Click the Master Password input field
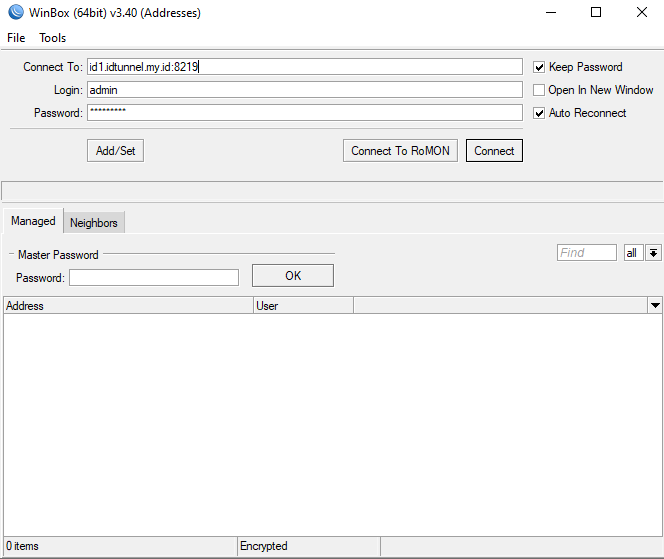The image size is (664, 559). click(x=154, y=278)
